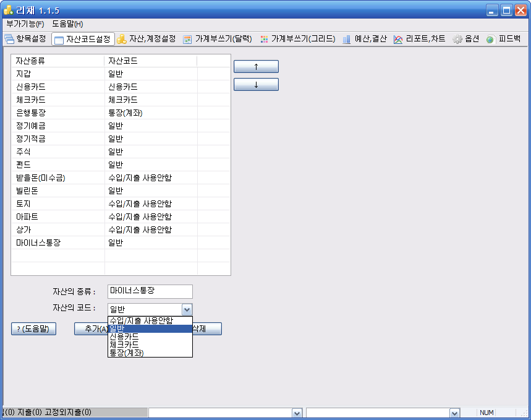Collapse the 자산의 코드 dropdown arrow
Screen dimensions: 531x420
coord(187,309)
